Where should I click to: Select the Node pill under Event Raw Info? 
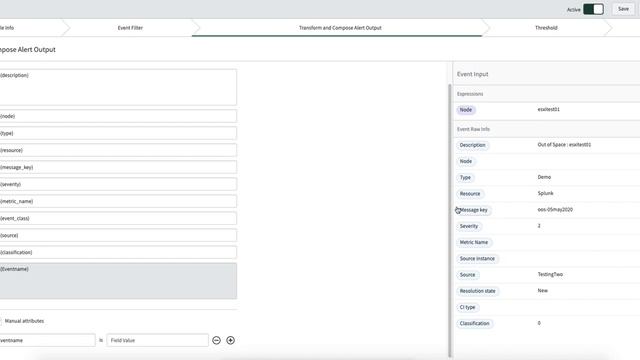click(x=466, y=161)
